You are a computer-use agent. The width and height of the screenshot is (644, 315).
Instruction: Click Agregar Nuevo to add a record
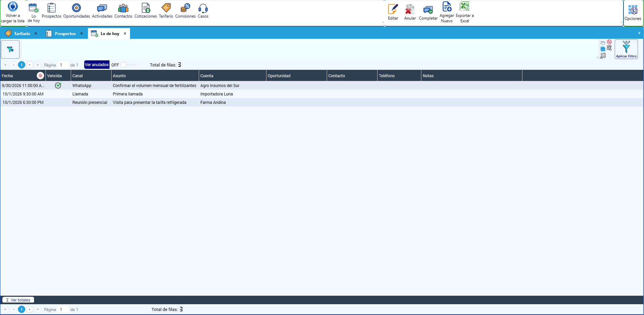[447, 12]
